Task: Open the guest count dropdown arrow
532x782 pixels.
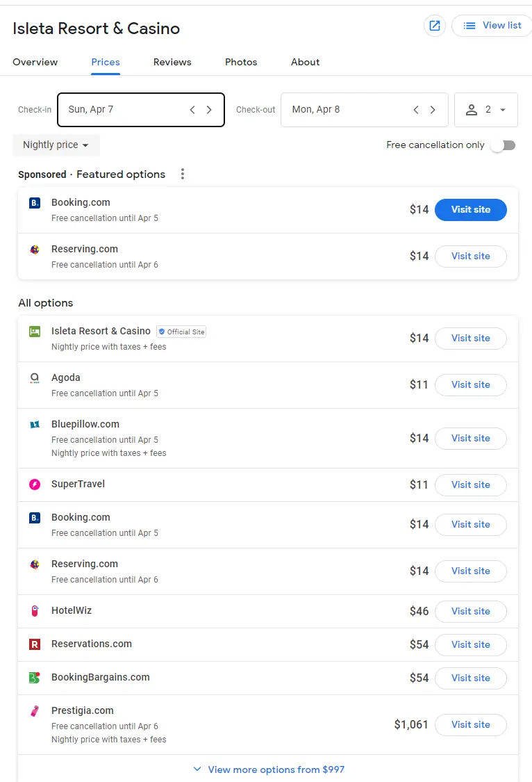Action: click(503, 110)
